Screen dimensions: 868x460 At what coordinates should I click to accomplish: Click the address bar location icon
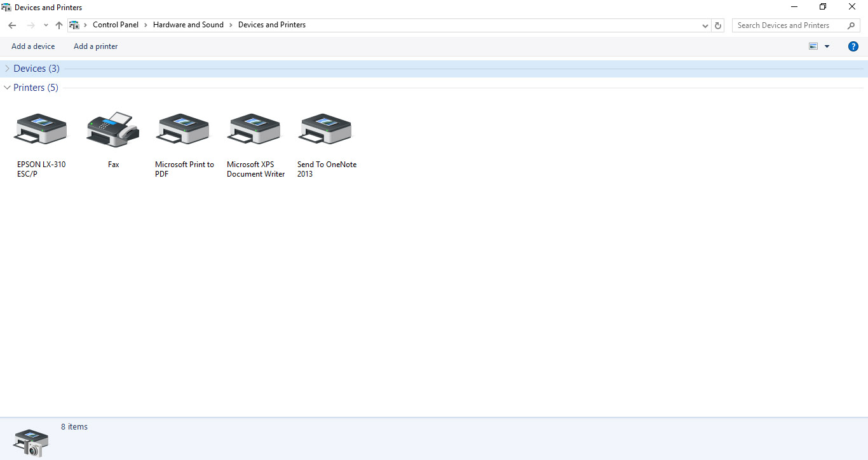pyautogui.click(x=74, y=25)
